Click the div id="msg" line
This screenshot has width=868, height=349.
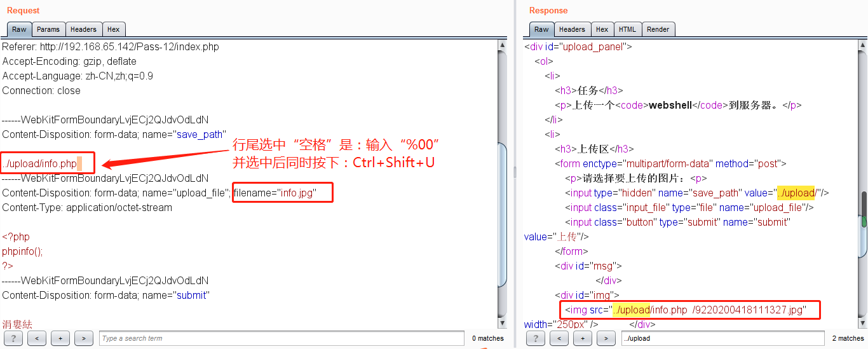588,266
